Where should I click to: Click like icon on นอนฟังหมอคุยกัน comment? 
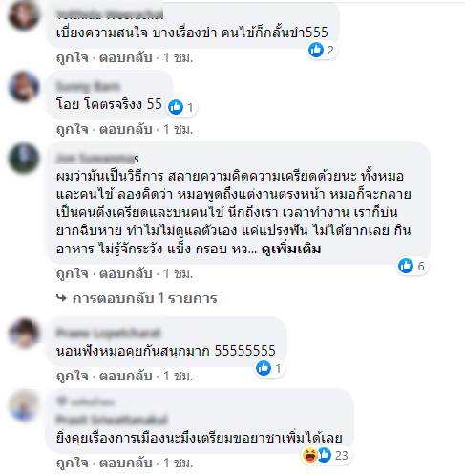(264, 368)
